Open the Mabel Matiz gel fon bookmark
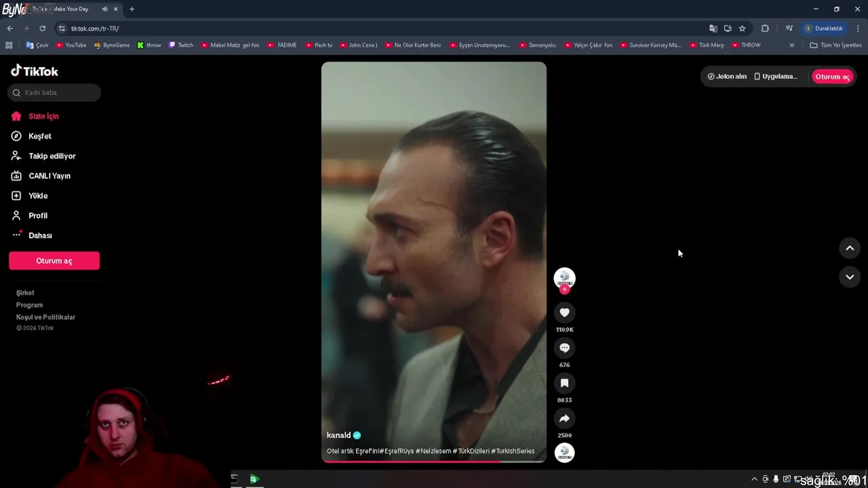 230,45
